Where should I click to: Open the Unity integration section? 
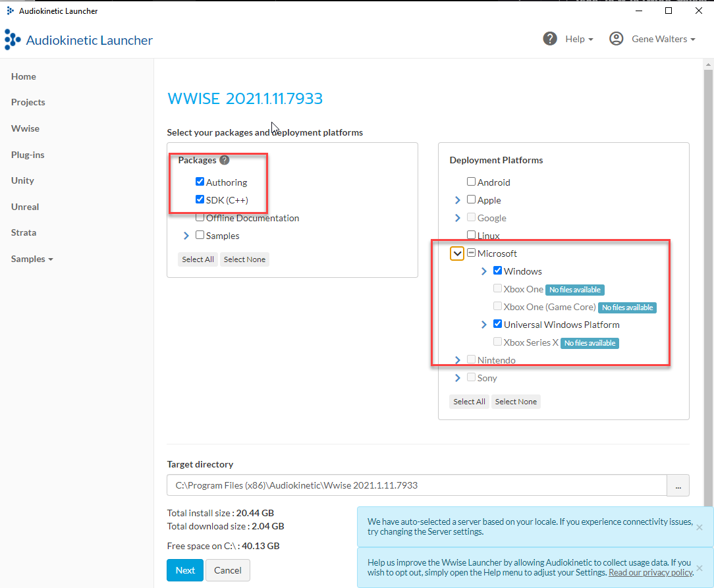click(23, 180)
